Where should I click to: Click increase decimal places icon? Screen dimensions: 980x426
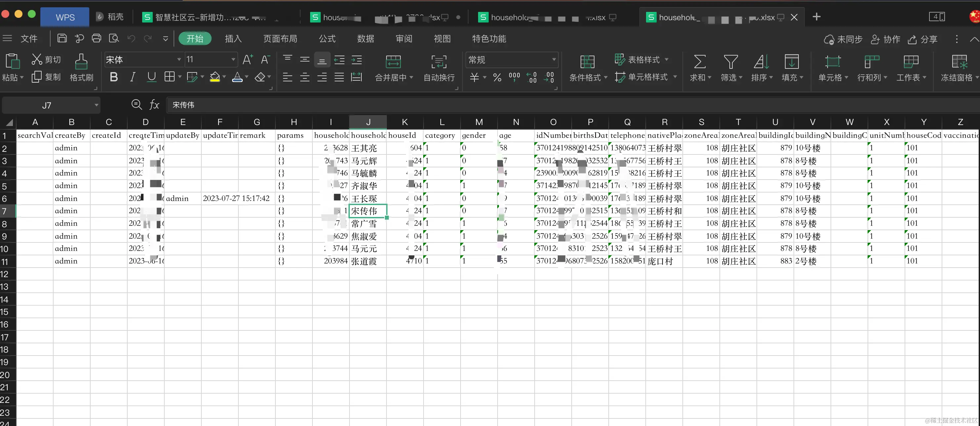(532, 77)
